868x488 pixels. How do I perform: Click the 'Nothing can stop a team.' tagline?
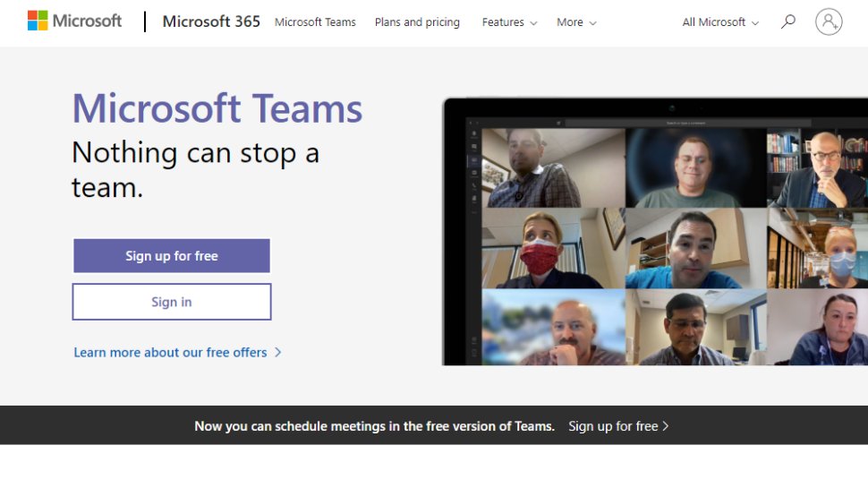tap(195, 169)
